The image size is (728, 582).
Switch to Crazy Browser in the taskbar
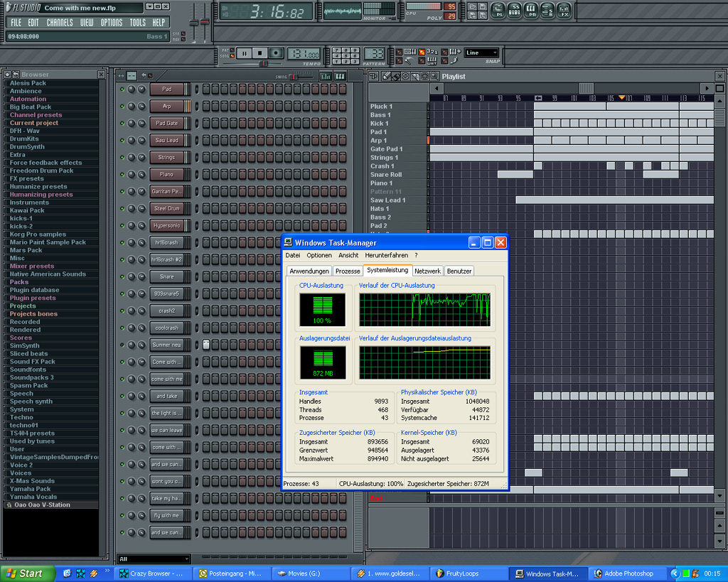[x=154, y=573]
